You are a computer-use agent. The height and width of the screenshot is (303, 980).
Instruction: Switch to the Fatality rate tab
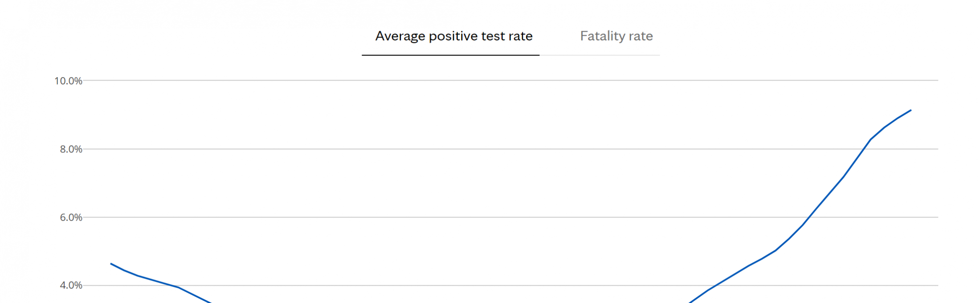coord(616,36)
